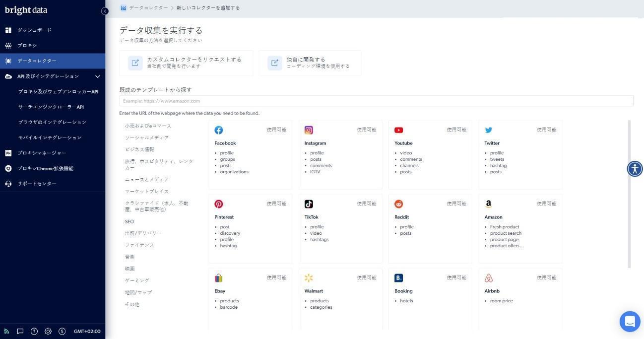Filter by ソーシャルメディア category
The height and width of the screenshot is (339, 644).
147,138
